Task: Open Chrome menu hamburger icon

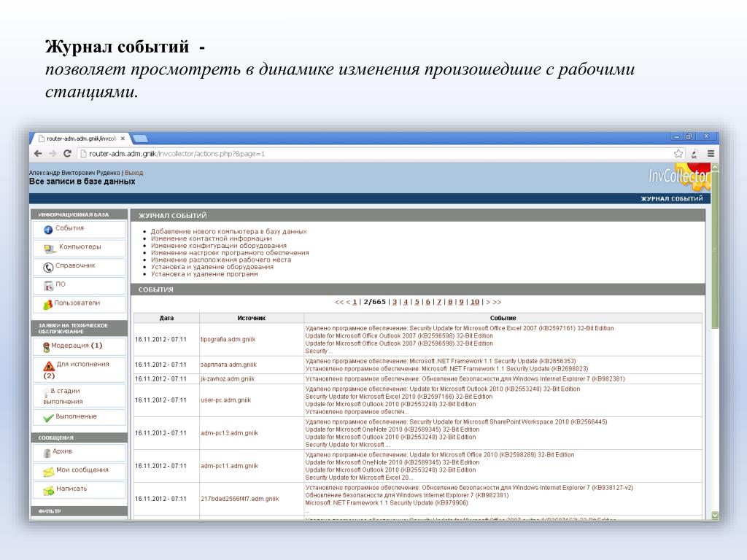Action: [x=711, y=153]
